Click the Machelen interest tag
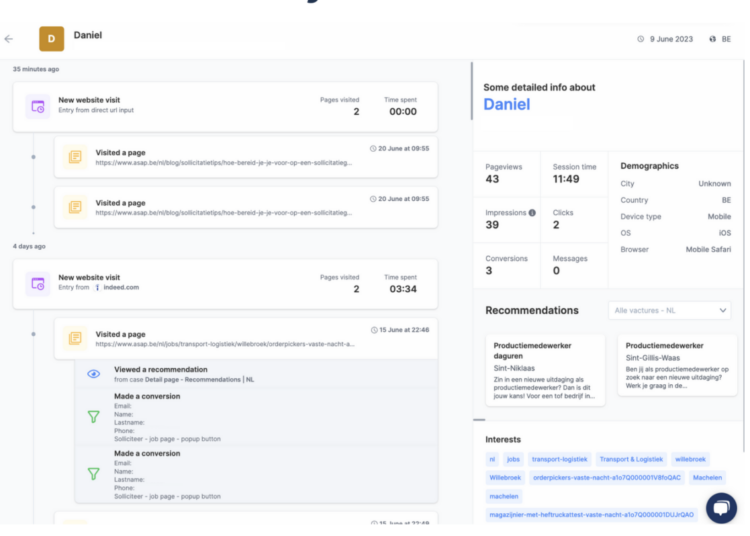750x536 pixels. (707, 477)
